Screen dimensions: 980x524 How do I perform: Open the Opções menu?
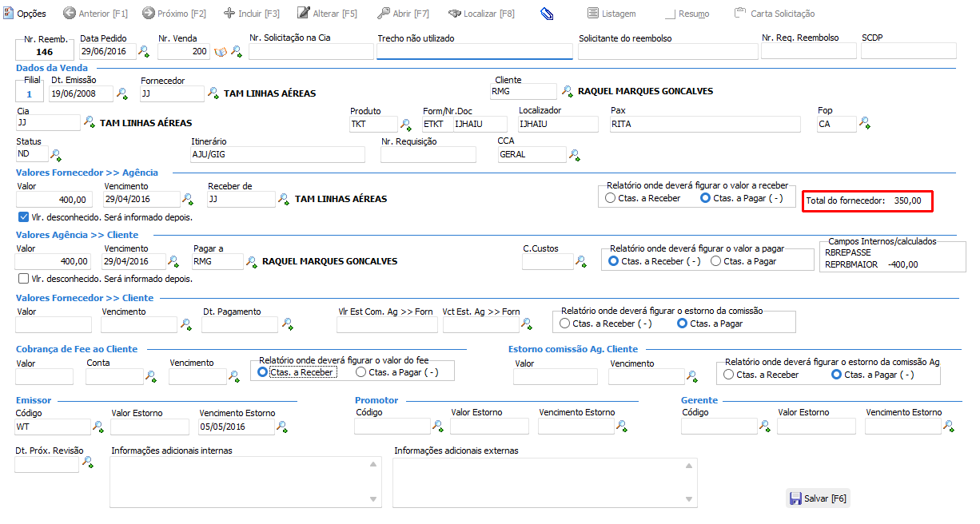26,14
